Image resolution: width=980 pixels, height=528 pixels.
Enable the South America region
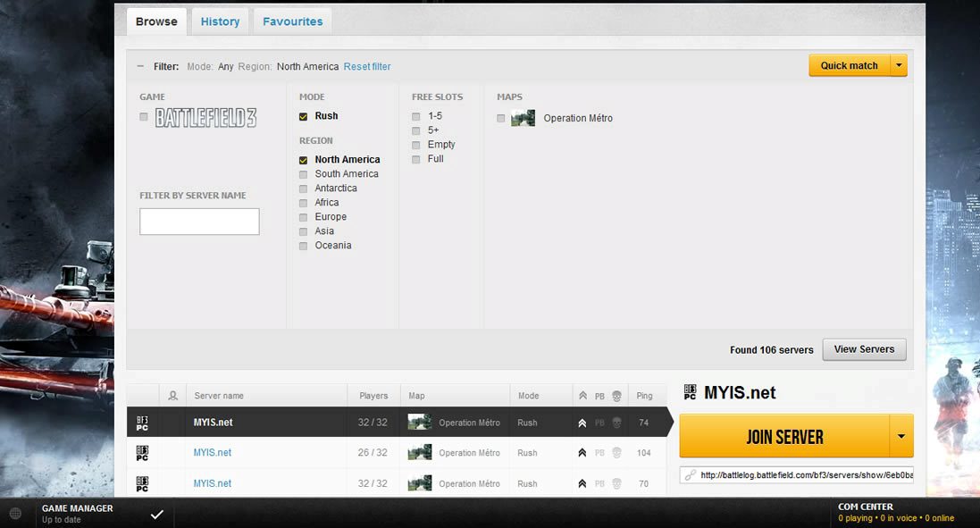[x=303, y=174]
